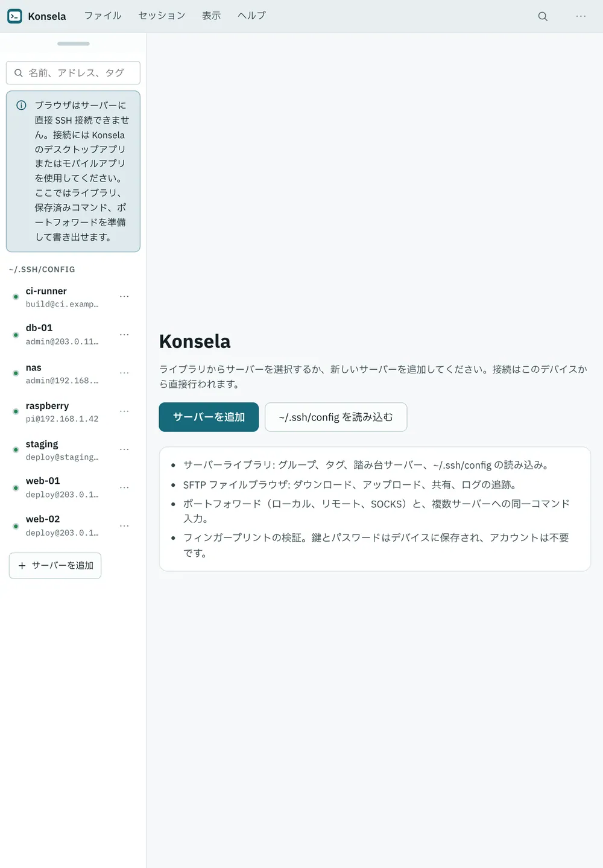Click ~/.ssh/config を読み込む button
Screen dimensions: 603x868
coord(336,417)
